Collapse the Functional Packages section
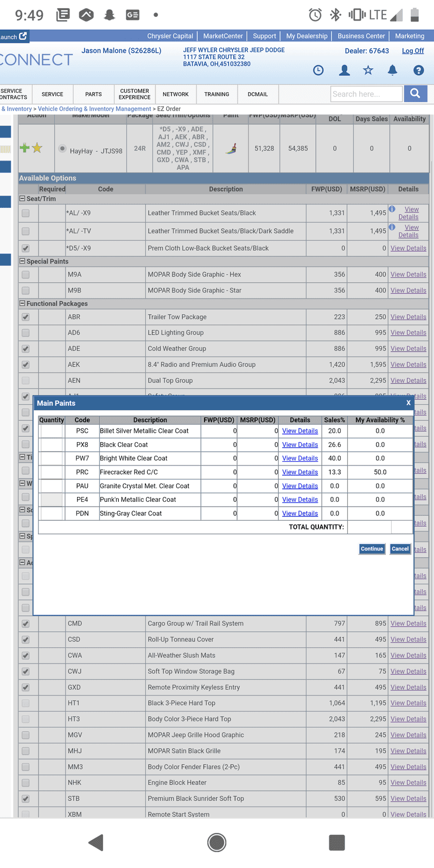The image size is (434, 868). 22,303
